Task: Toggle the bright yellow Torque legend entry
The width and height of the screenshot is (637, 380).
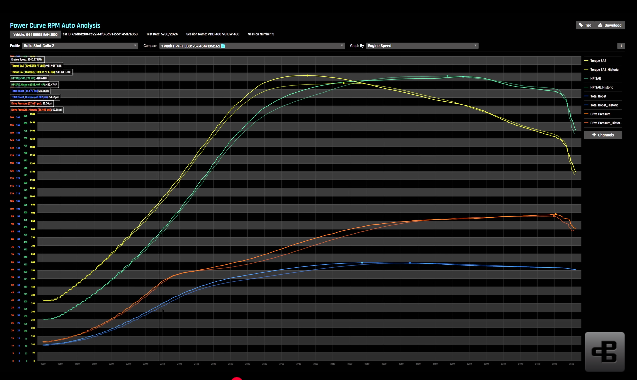Action: [596, 61]
